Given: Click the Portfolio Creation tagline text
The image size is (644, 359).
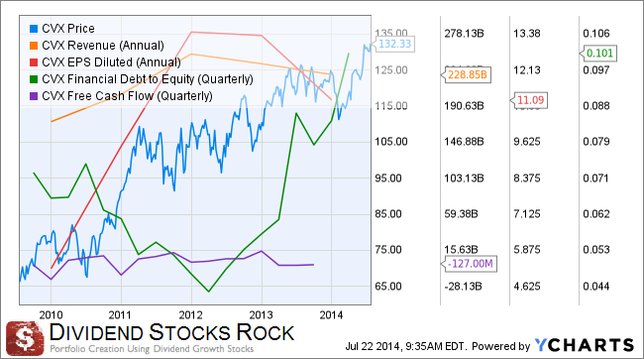Looking at the screenshot, I should pos(152,349).
